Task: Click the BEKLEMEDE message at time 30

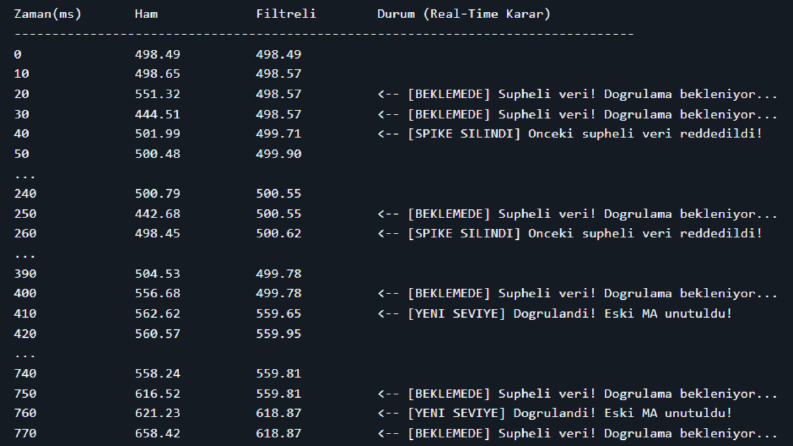Action: [577, 114]
